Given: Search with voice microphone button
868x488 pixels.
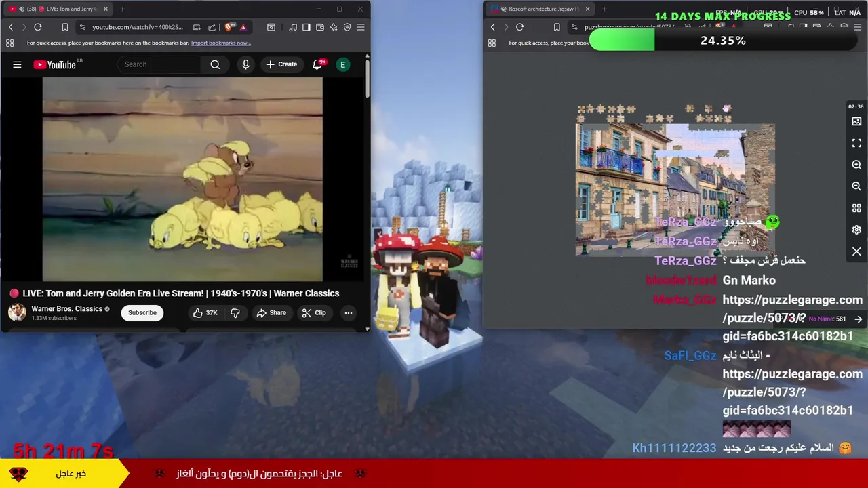Looking at the screenshot, I should [x=245, y=64].
